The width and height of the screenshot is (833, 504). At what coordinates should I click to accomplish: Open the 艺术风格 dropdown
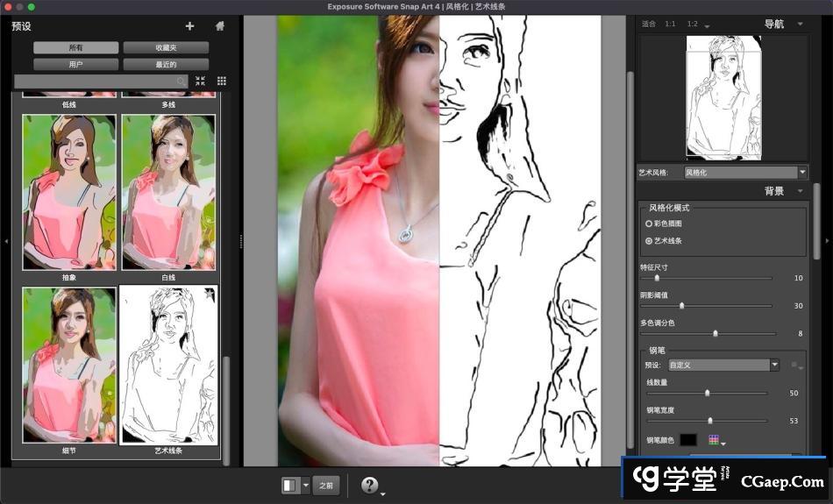coord(745,173)
